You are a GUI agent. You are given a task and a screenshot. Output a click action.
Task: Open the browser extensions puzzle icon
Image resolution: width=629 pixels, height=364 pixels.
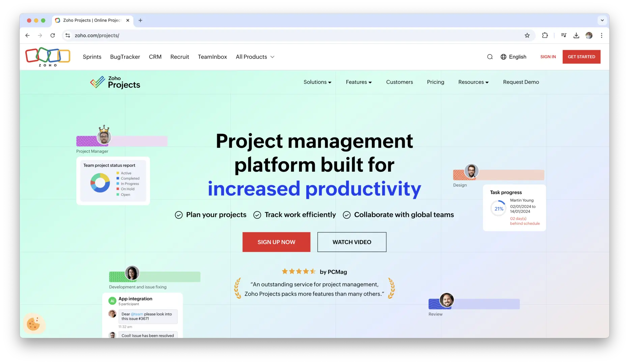point(545,35)
